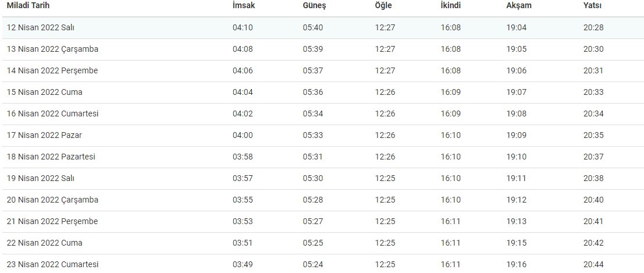Viewport: 644px width, 273px height.
Task: Select the Yatsı column header
Action: 592,6
